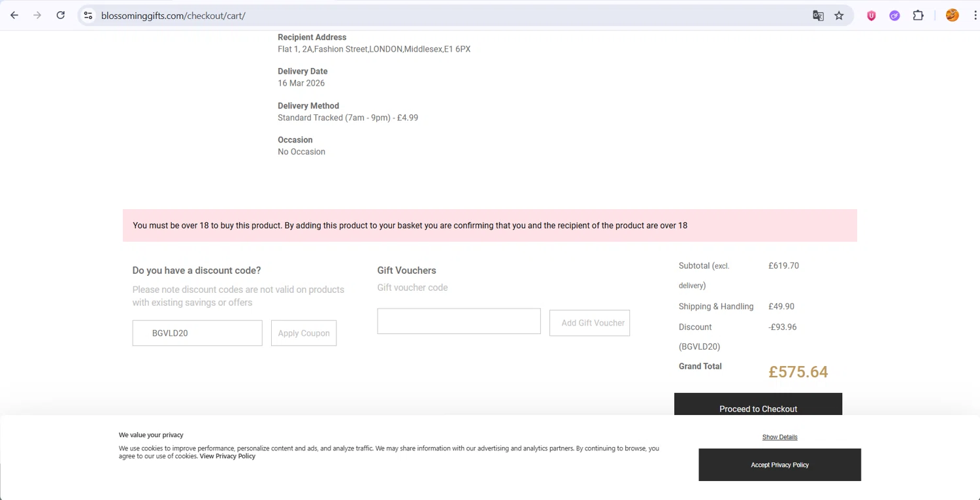980x500 pixels.
Task: Accept the privacy policy
Action: tap(779, 465)
